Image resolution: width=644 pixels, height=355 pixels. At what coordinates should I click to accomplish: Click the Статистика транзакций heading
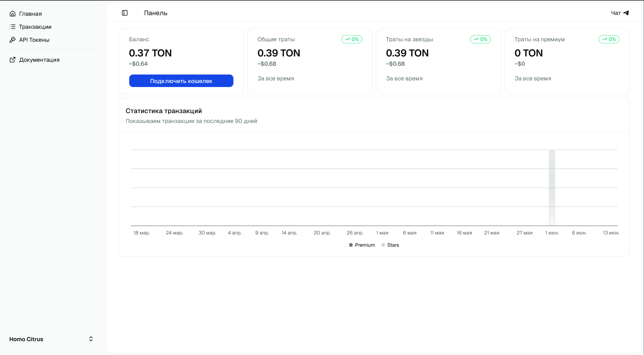point(164,111)
